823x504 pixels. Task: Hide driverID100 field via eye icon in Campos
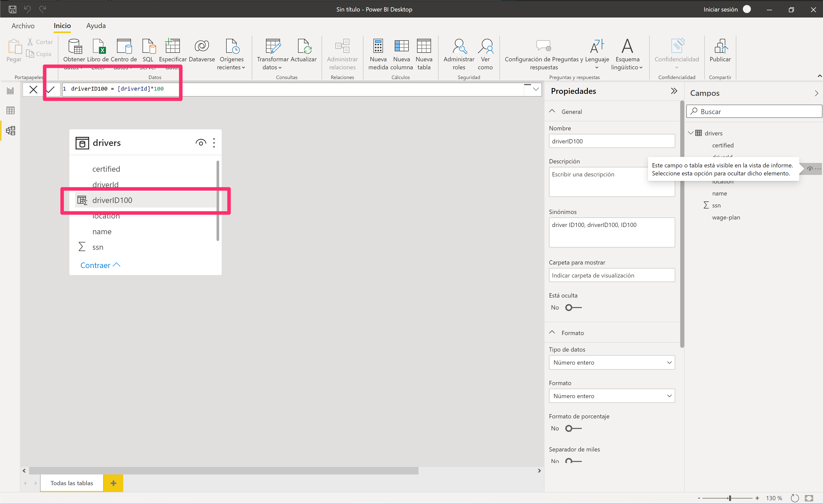(x=810, y=169)
